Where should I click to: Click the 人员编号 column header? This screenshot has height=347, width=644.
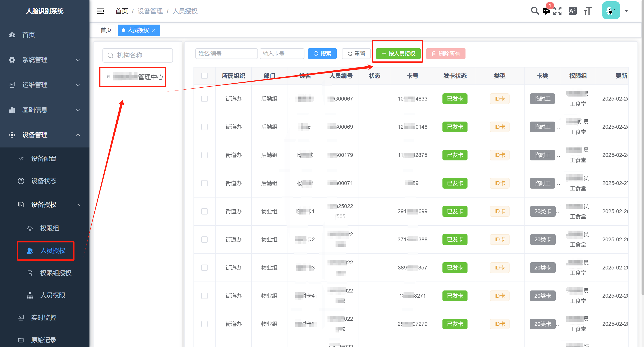point(341,76)
